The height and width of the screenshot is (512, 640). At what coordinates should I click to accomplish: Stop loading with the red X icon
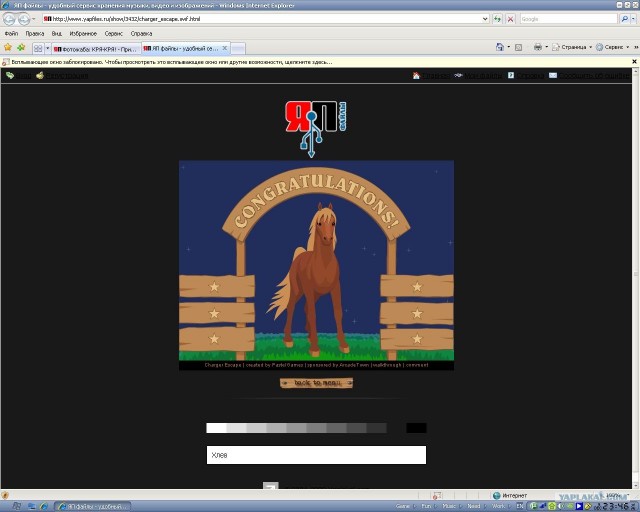click(x=510, y=19)
